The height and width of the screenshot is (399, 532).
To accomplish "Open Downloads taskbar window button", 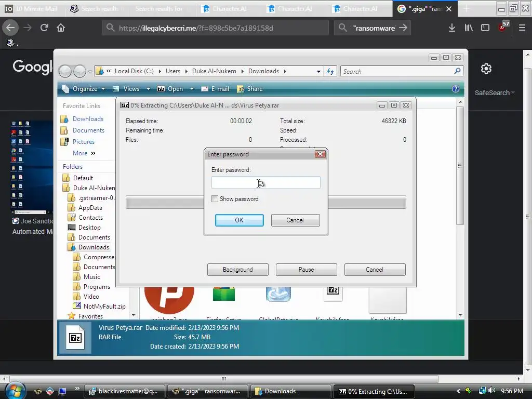I will point(290,391).
